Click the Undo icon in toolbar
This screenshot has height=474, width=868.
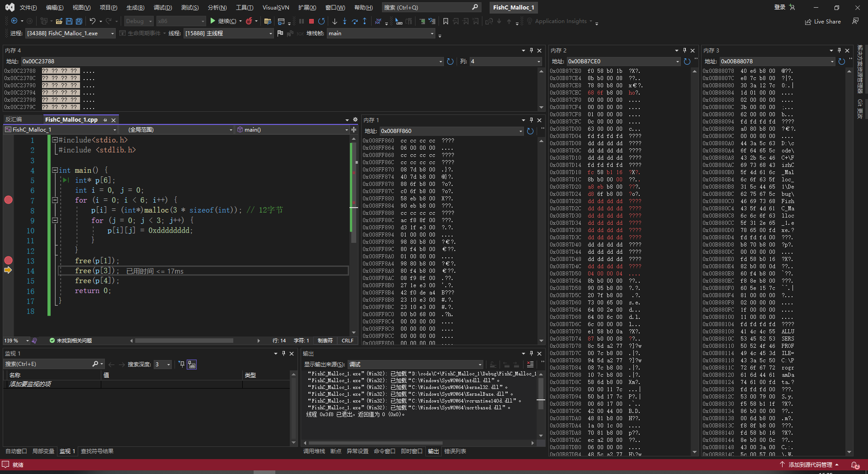93,21
